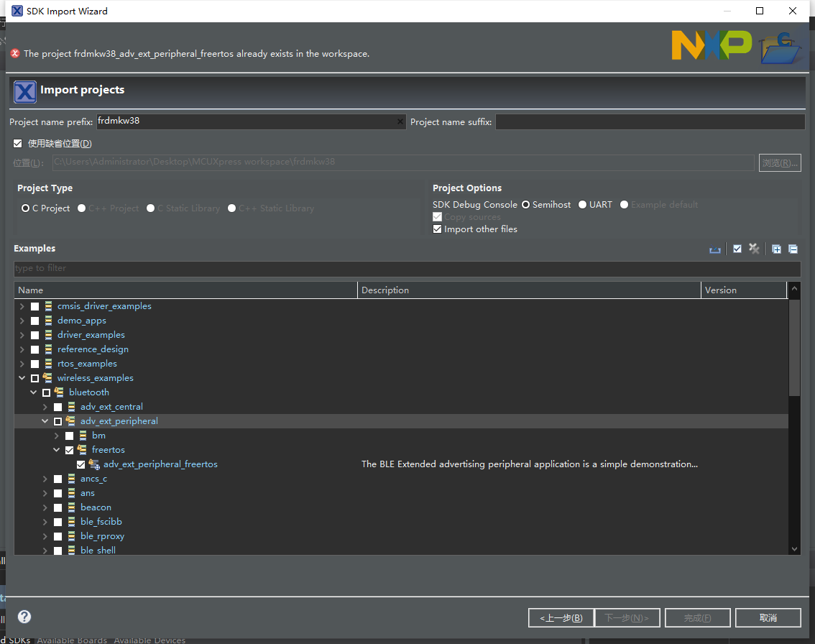Collapse the adv_ext_peripheral node

click(45, 421)
